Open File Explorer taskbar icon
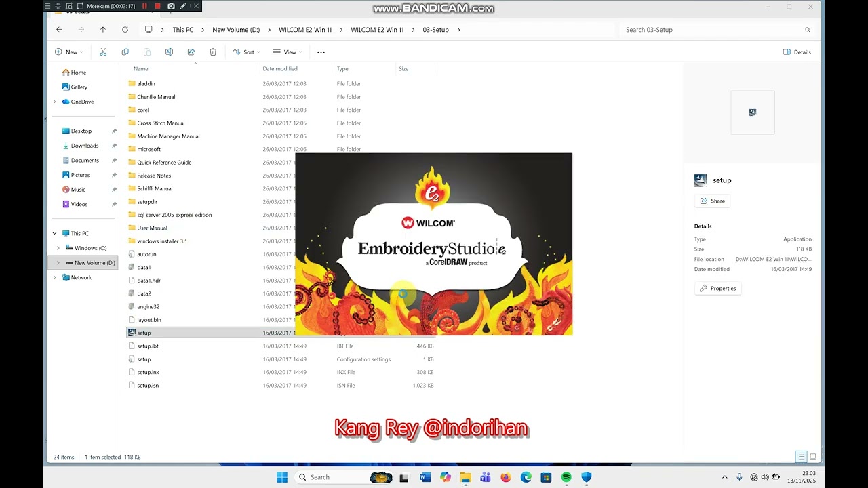The width and height of the screenshot is (868, 488). [465, 477]
